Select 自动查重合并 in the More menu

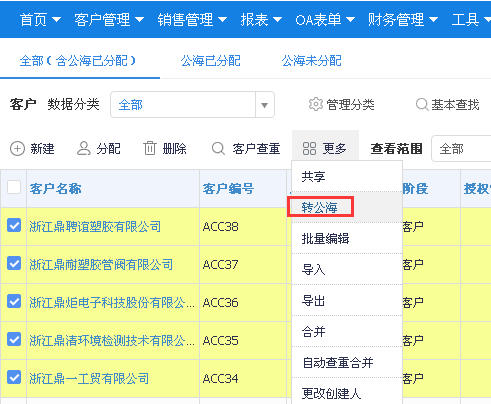click(338, 362)
